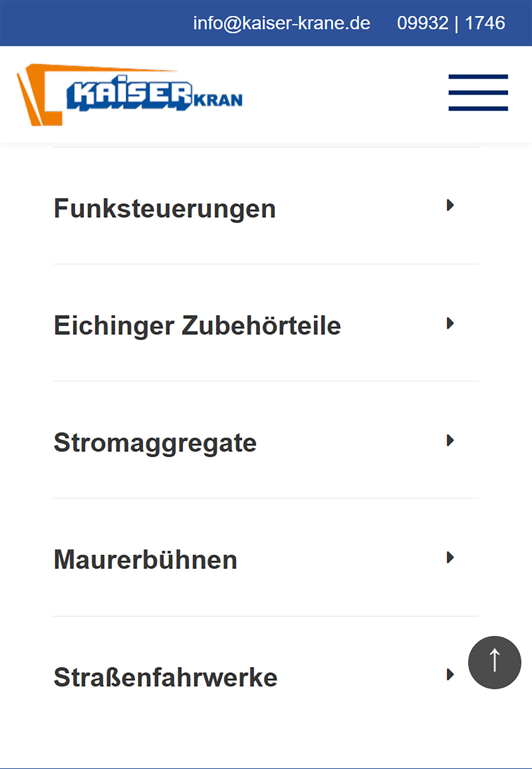
Task: Select the Funksteuerungen menu item
Action: coord(165,209)
